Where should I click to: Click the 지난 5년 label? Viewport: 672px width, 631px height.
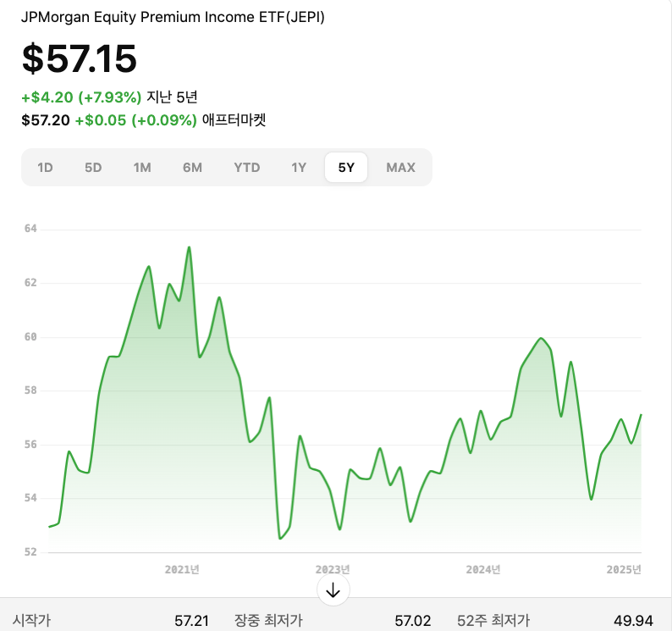(172, 97)
